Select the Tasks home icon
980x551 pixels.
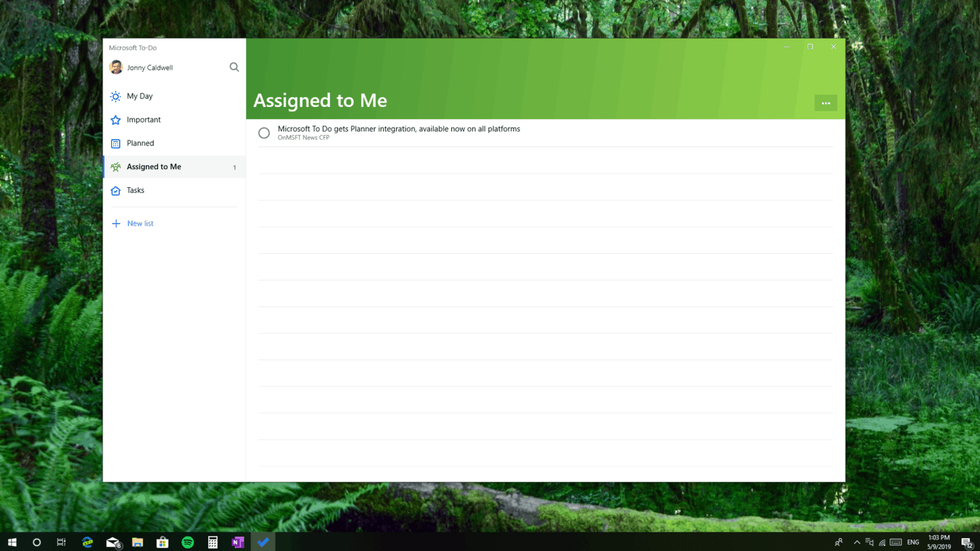pos(116,191)
